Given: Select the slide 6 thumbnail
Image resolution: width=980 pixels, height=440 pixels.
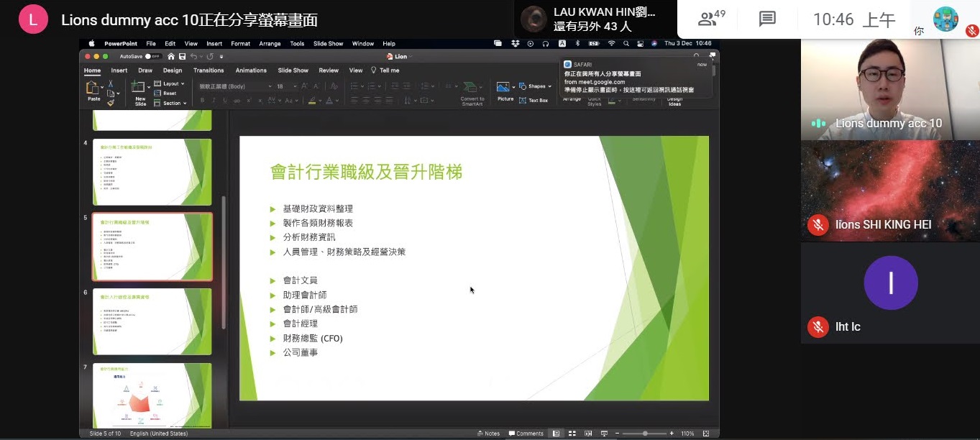Looking at the screenshot, I should click(x=152, y=321).
